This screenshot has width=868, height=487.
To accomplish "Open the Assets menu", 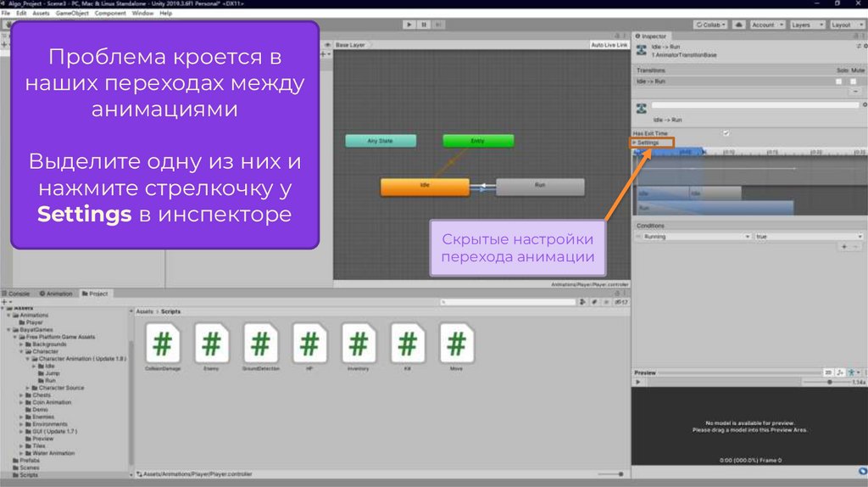I will pos(41,14).
